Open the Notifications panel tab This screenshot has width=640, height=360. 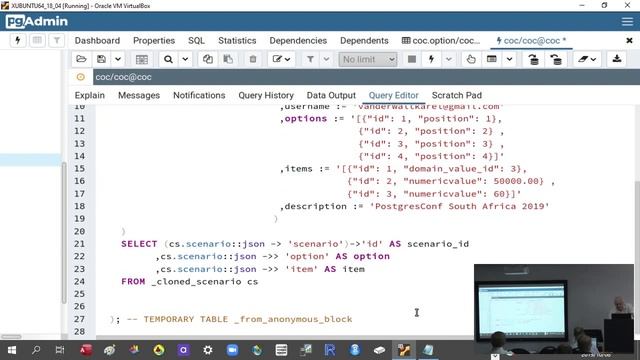click(x=199, y=95)
